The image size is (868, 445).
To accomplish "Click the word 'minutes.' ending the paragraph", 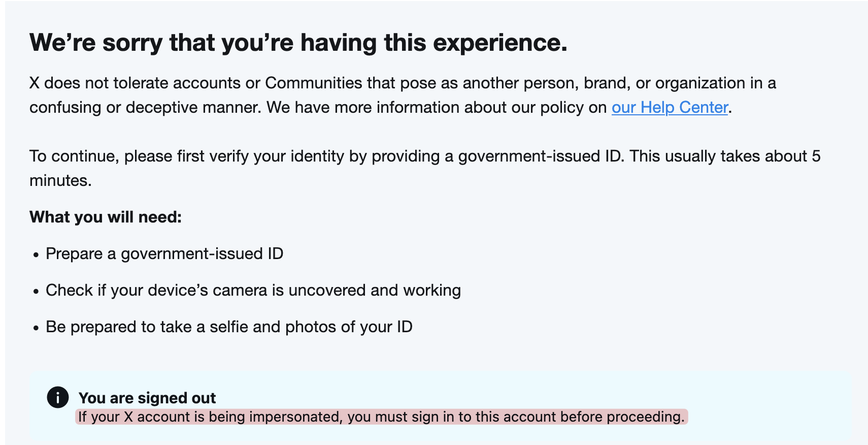I will click(60, 180).
